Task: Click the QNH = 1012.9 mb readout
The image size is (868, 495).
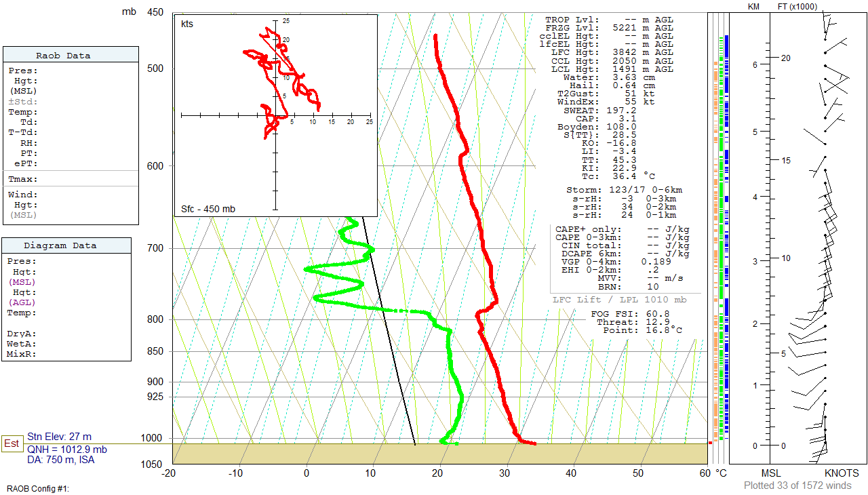Action: (x=67, y=449)
